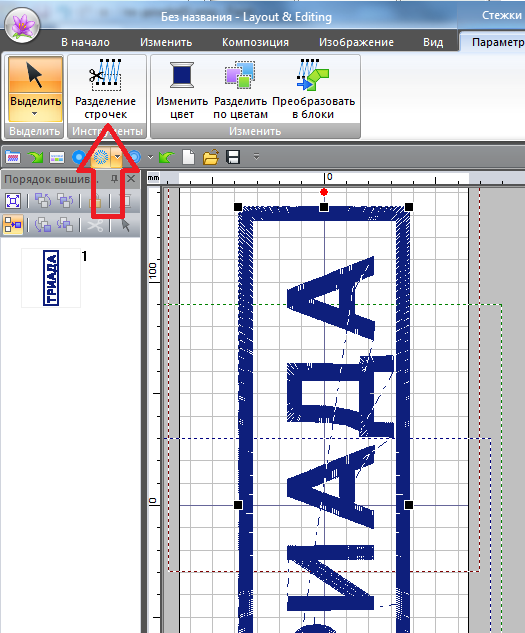Toggle the highlighted color-grouping button in panel
Viewport: 525px width, 633px height.
tap(13, 225)
